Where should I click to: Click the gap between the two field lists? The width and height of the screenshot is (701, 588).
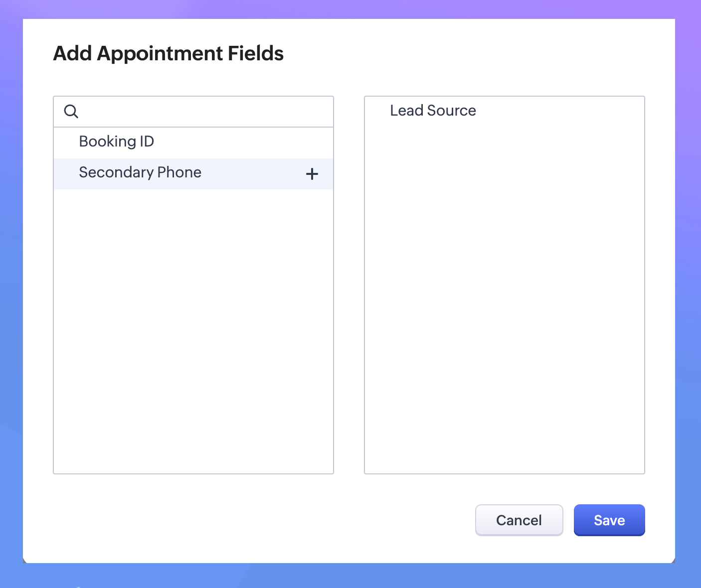[349, 284]
